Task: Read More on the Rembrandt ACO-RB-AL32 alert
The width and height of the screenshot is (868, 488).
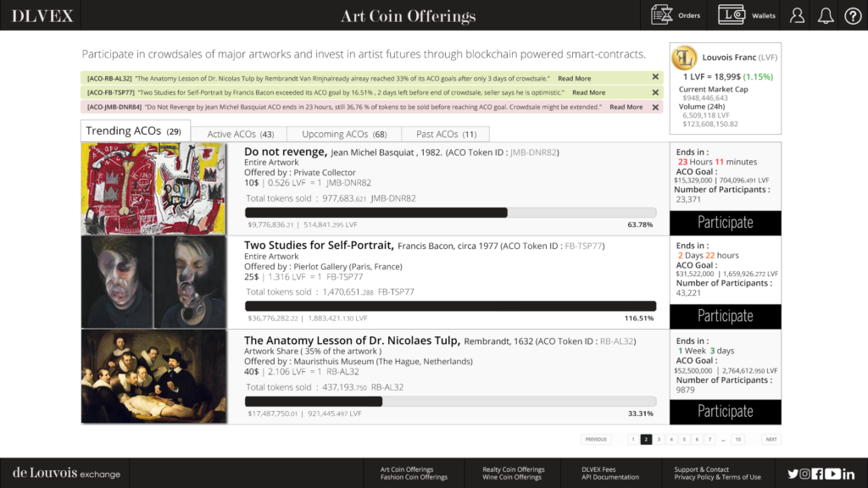Action: pyautogui.click(x=574, y=79)
